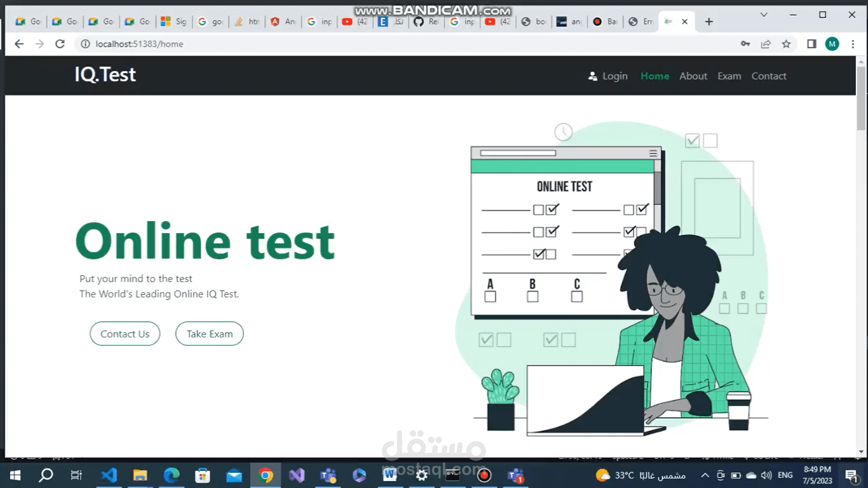The height and width of the screenshot is (488, 868).
Task: Share this page using the share icon
Action: pos(766,44)
